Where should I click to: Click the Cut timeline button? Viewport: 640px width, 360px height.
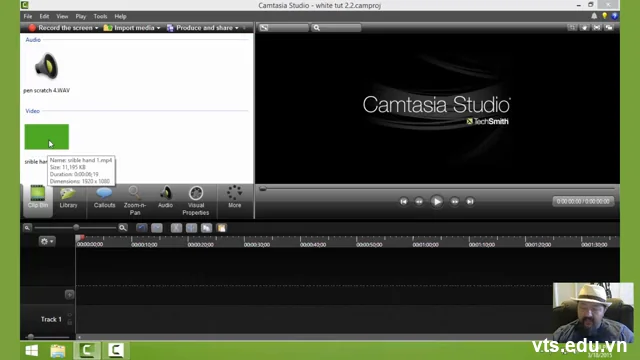(176, 228)
